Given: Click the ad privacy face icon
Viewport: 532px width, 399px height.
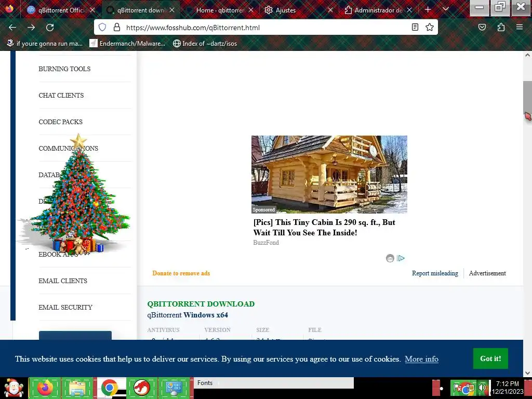Looking at the screenshot, I should click(x=390, y=258).
